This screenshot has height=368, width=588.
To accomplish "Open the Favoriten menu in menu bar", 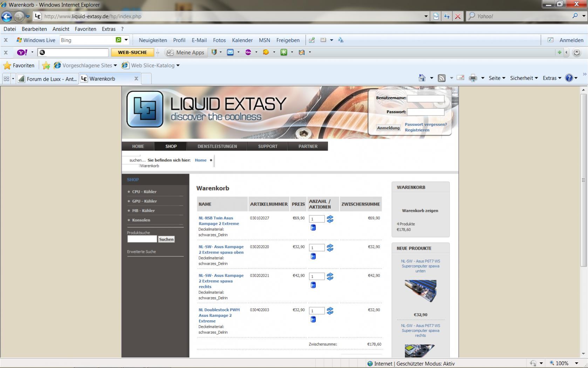I will (x=86, y=29).
